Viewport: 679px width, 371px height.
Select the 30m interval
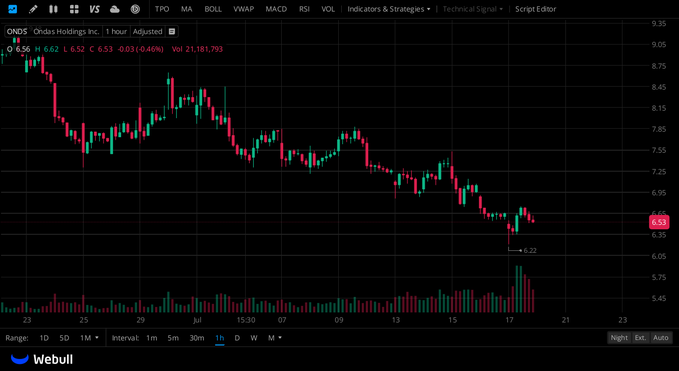[x=197, y=338]
